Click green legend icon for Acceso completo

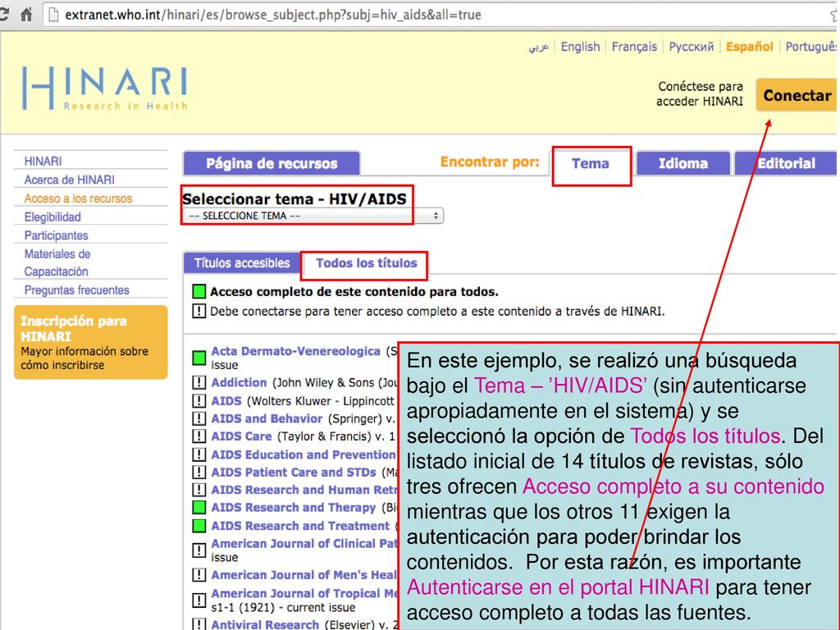tap(199, 291)
